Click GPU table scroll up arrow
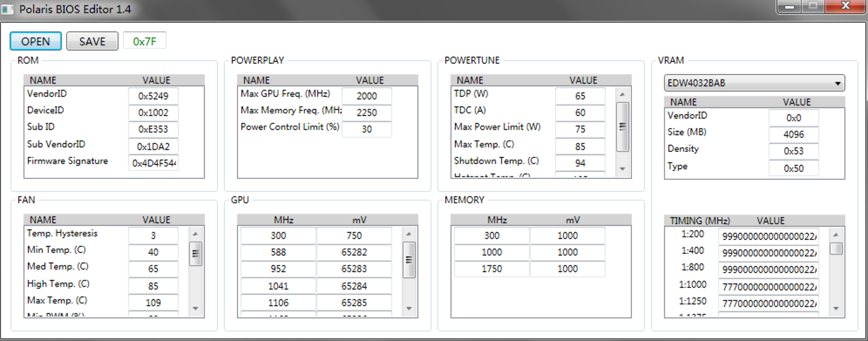Image resolution: width=868 pixels, height=341 pixels. (409, 234)
